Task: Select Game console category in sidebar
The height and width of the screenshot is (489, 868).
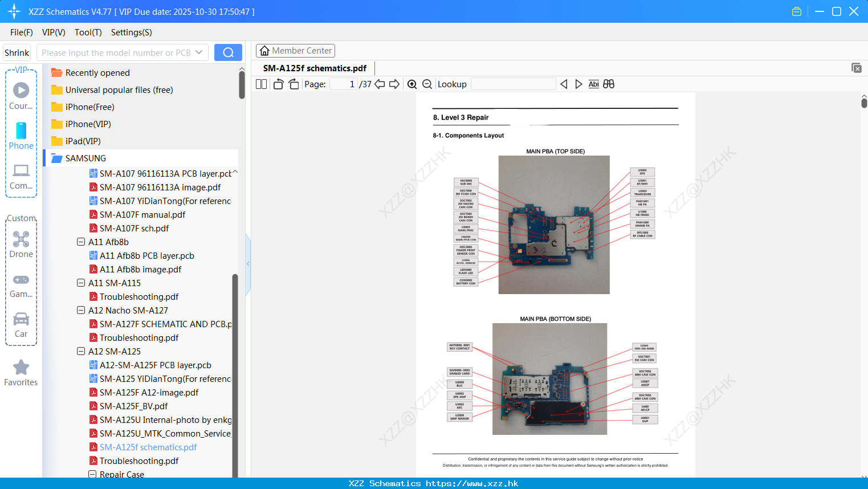Action: pos(21,285)
